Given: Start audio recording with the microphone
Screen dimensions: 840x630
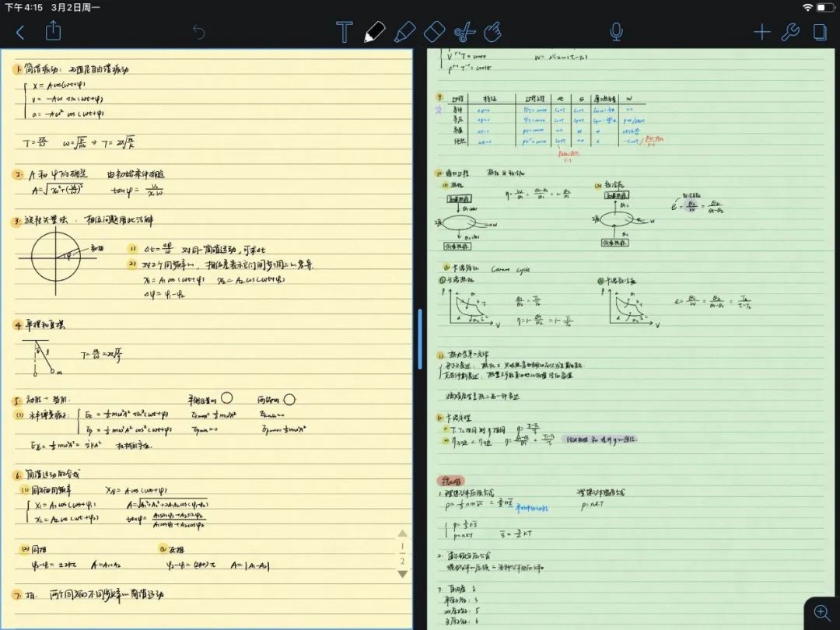Looking at the screenshot, I should 616,32.
